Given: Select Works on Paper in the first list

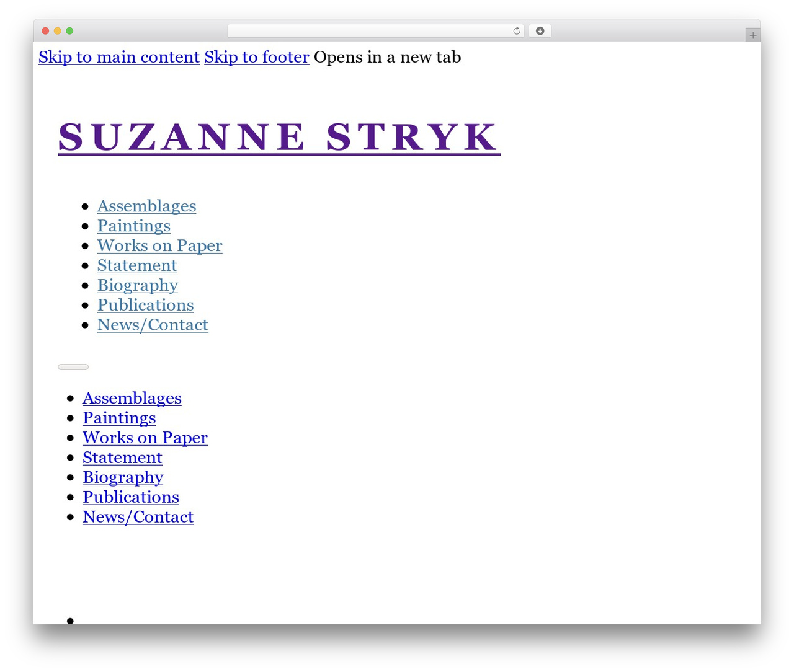Looking at the screenshot, I should click(x=159, y=245).
